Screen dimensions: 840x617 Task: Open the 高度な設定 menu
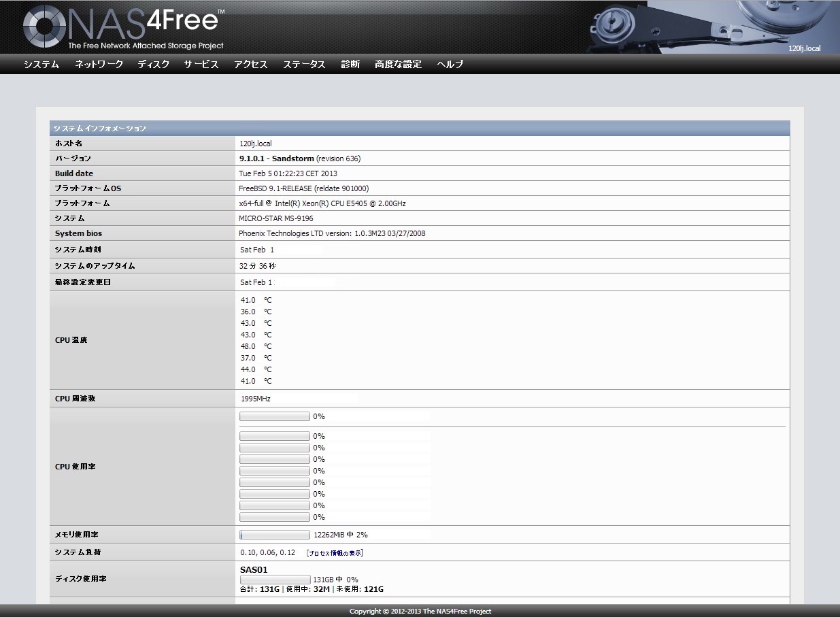tap(399, 64)
